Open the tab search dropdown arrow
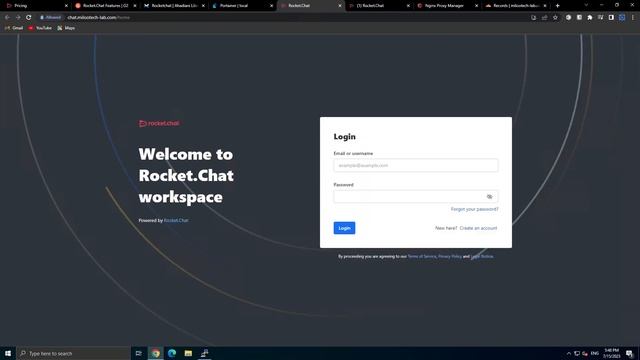The image size is (640, 360). [586, 5]
